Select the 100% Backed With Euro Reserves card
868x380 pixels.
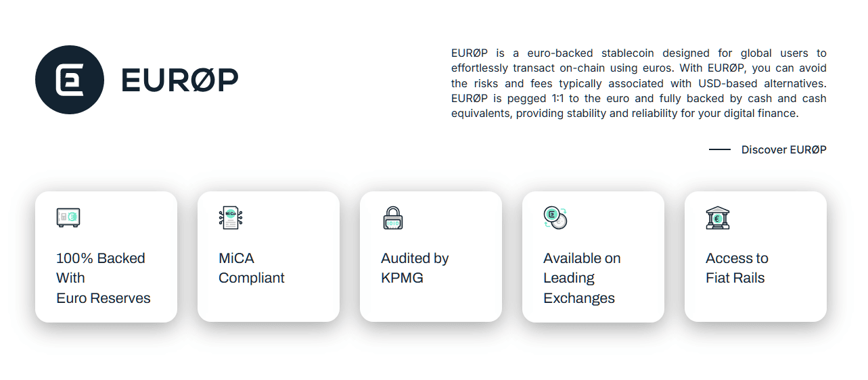106,256
